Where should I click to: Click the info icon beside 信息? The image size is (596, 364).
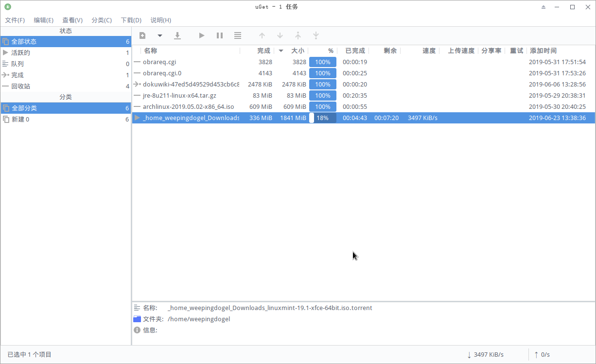[x=137, y=330]
